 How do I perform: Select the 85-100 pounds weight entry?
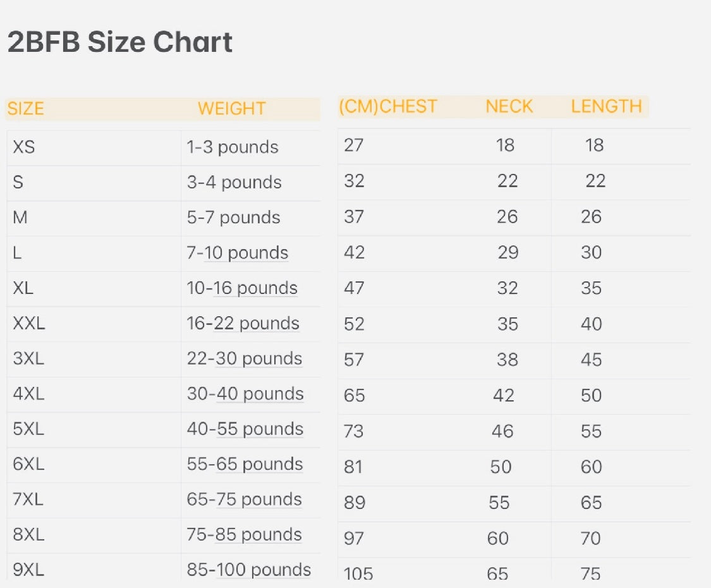[249, 570]
